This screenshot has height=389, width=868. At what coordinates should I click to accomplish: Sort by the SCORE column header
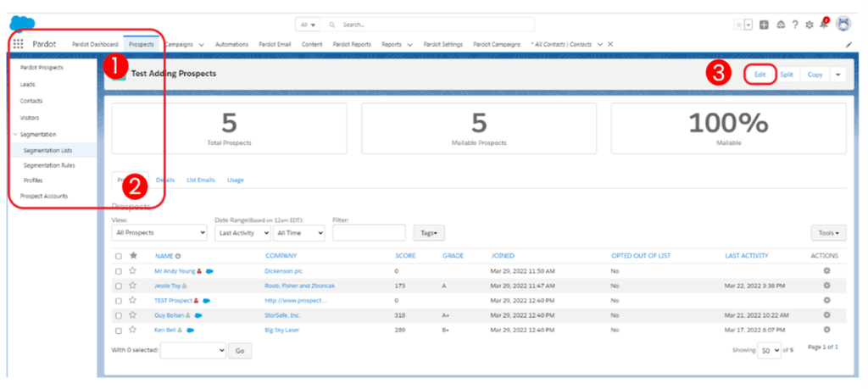pos(405,256)
